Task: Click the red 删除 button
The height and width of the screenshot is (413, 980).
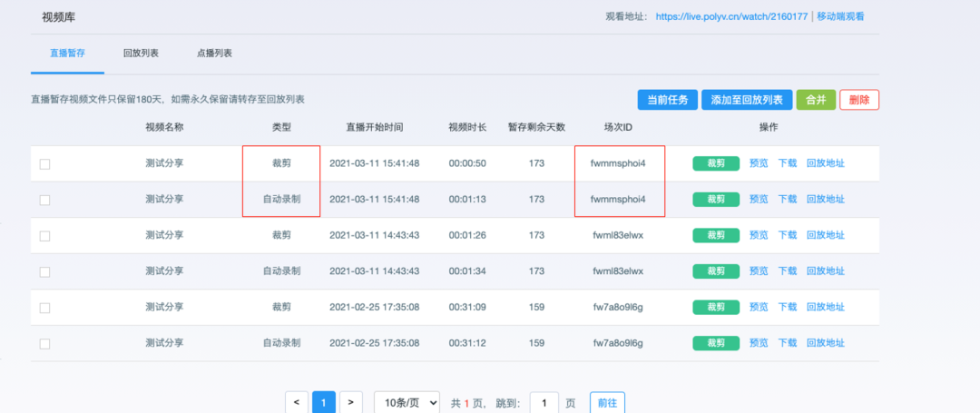Action: (x=859, y=100)
